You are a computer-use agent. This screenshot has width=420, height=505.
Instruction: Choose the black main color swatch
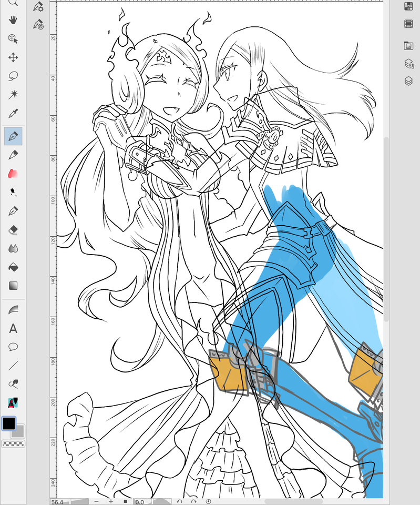click(9, 423)
